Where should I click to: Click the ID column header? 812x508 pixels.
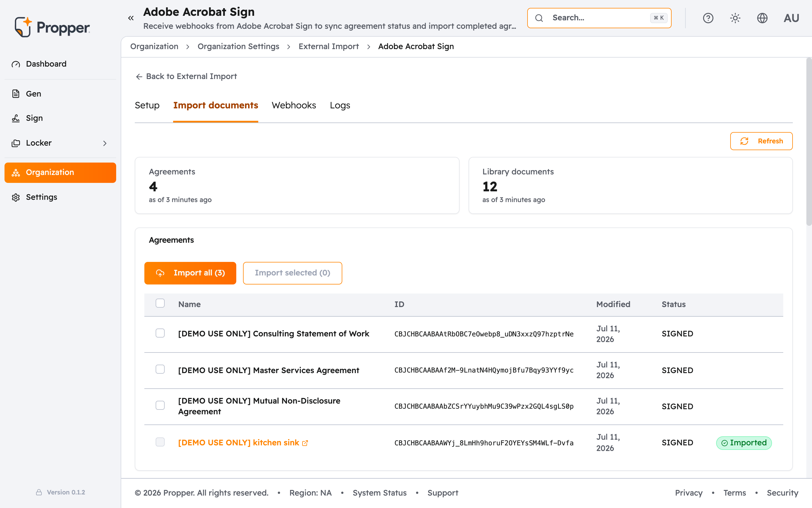(399, 305)
